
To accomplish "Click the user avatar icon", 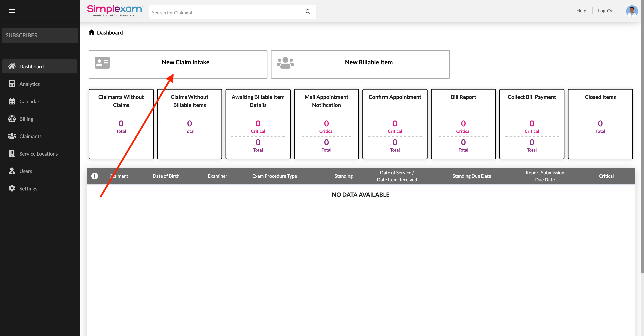I will (632, 11).
